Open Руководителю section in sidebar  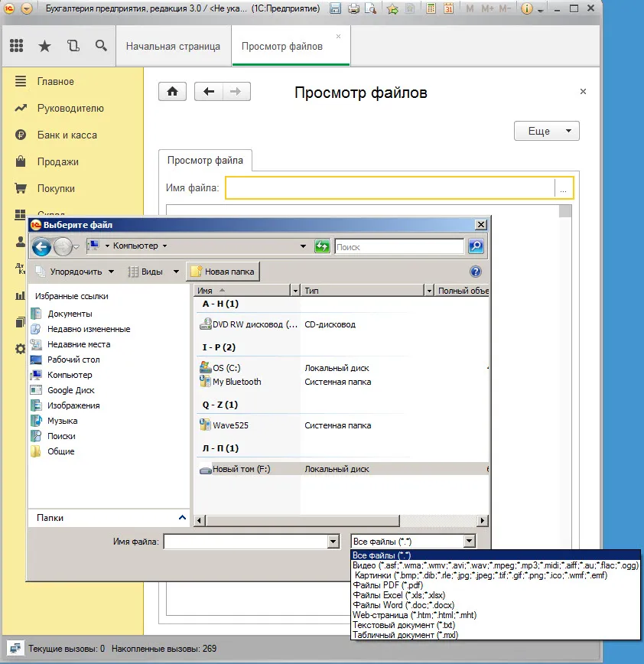point(70,108)
